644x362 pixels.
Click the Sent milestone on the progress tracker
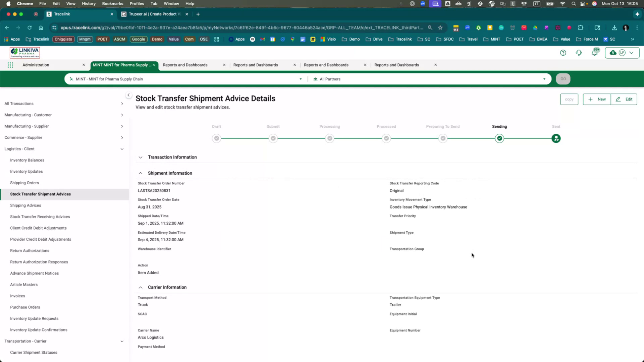click(x=556, y=138)
